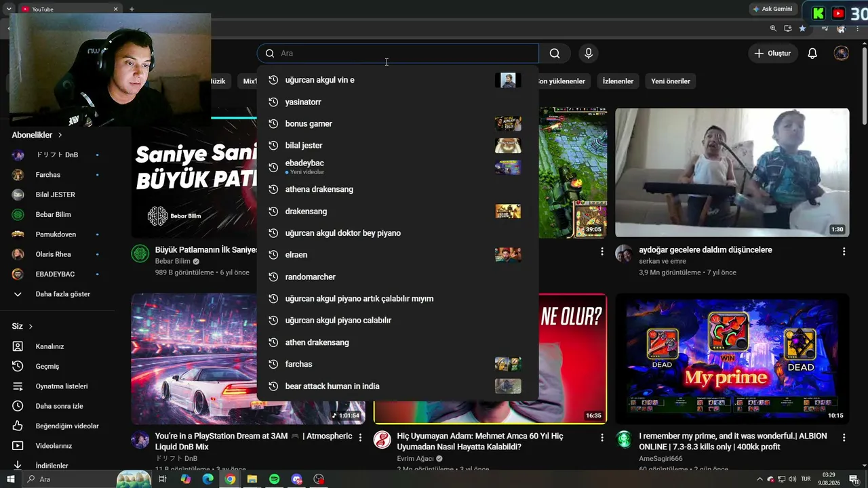Select suggestion 'athena drakensang'

(397, 189)
